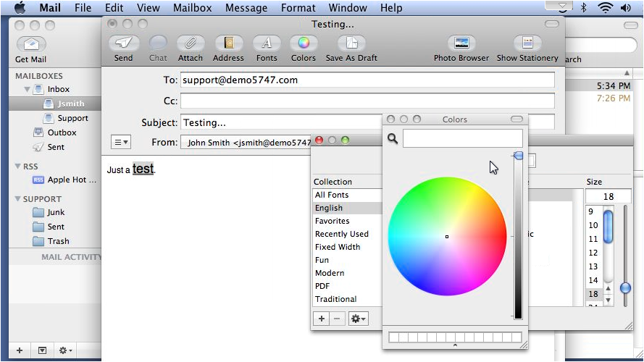Screen dimensions: 644x362
Task: Click the volume menu bar icon
Action: click(x=626, y=7)
